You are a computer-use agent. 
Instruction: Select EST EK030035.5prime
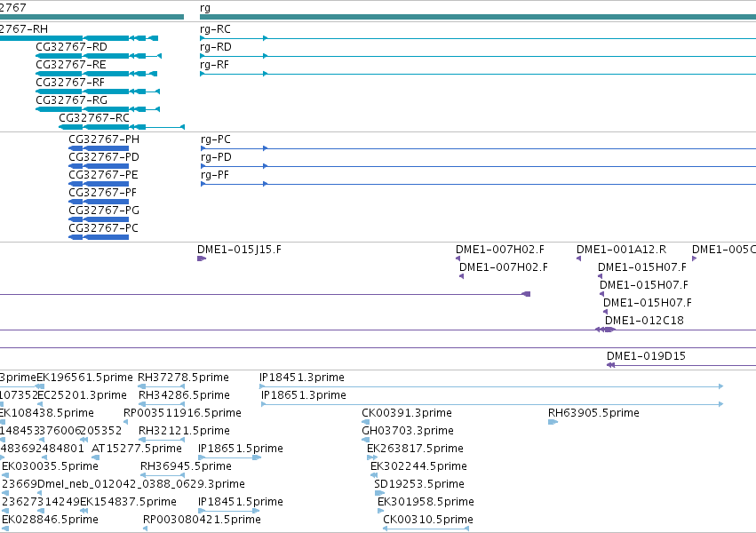[5, 475]
